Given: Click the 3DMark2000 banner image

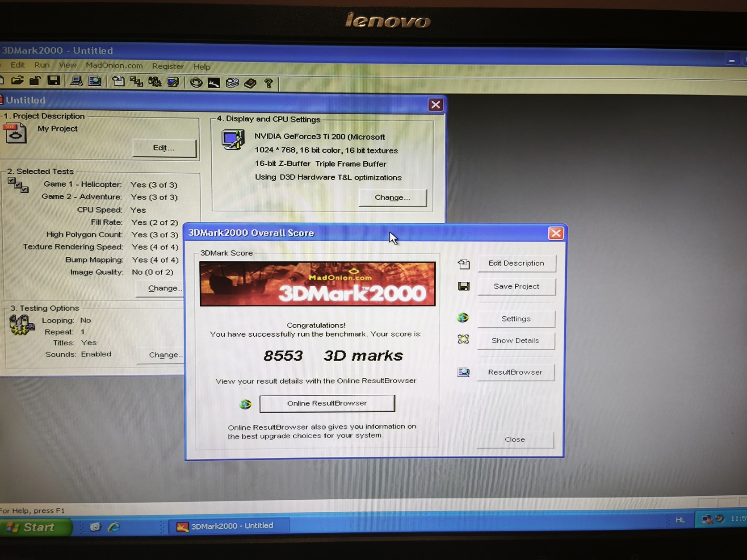Looking at the screenshot, I should [317, 284].
